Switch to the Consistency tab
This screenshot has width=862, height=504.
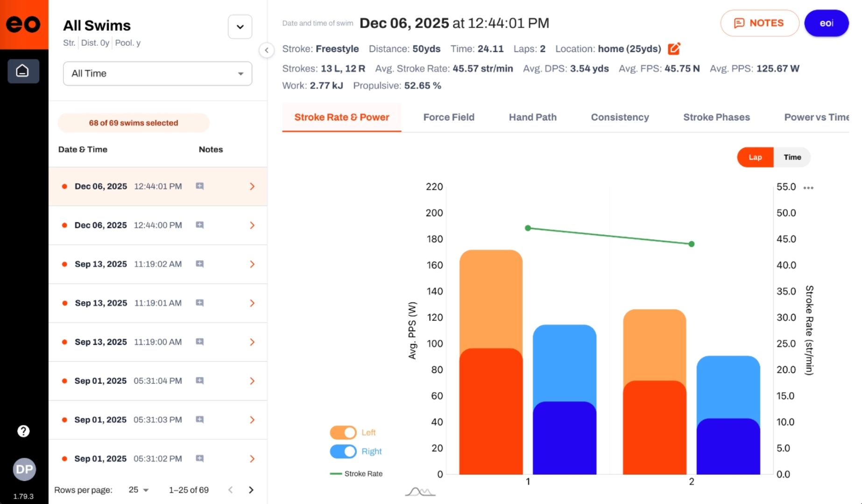(620, 117)
